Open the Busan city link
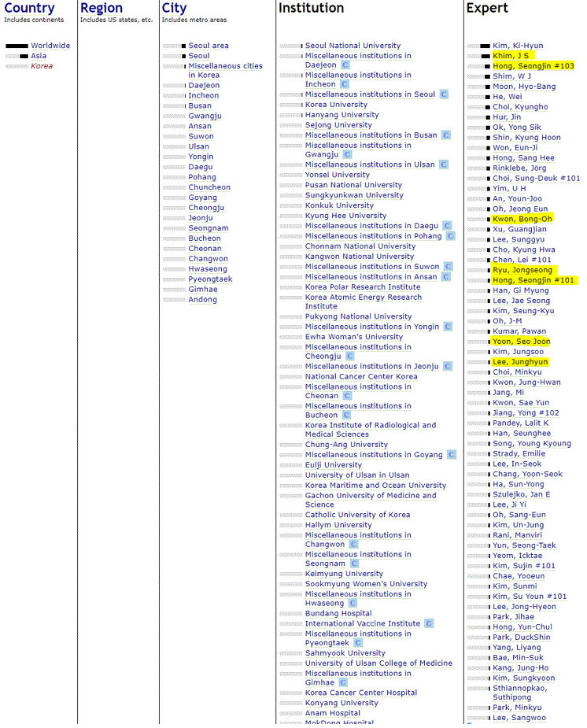The height and width of the screenshot is (728, 587). 200,106
